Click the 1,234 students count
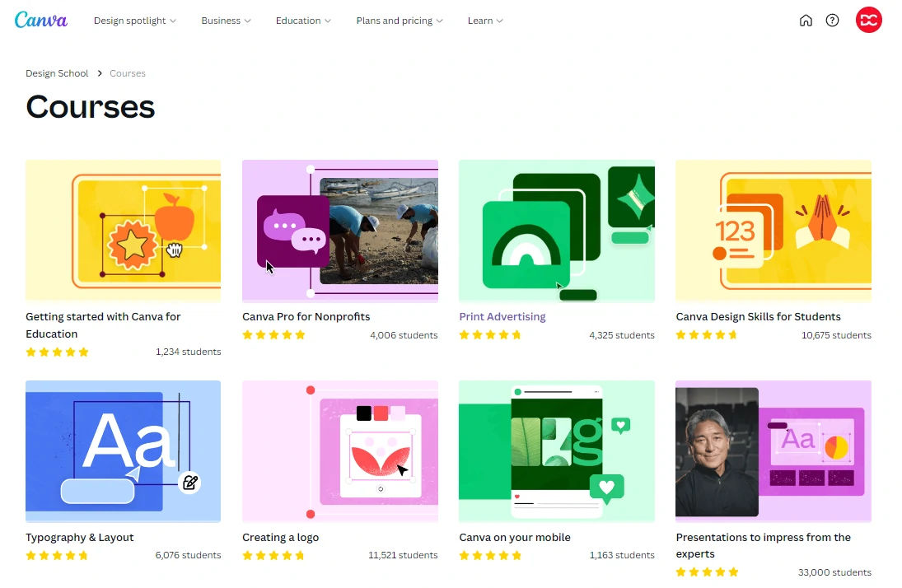The image size is (902, 588). tap(188, 352)
